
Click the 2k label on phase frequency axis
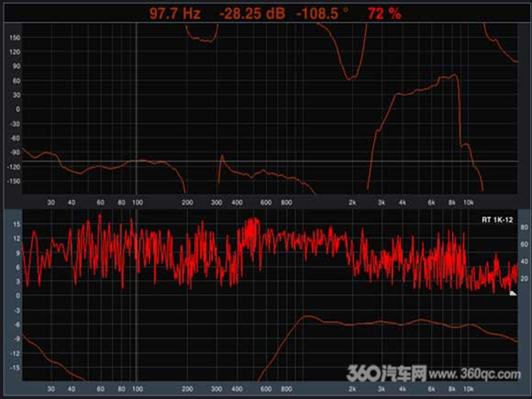coord(352,202)
